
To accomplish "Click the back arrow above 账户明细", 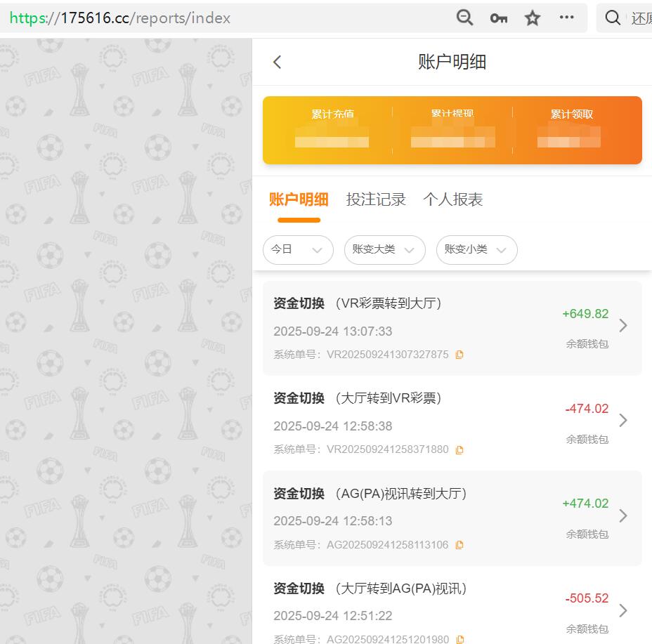I will point(276,62).
